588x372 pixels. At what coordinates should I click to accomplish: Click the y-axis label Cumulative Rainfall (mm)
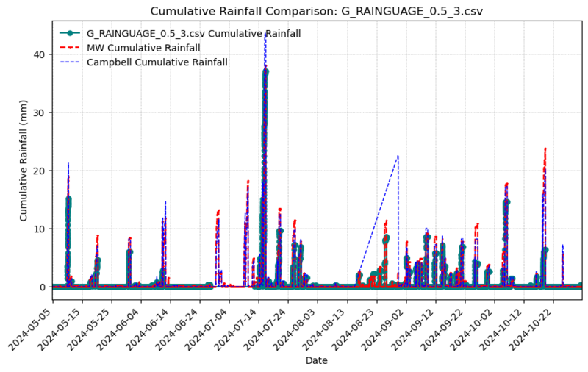point(24,160)
